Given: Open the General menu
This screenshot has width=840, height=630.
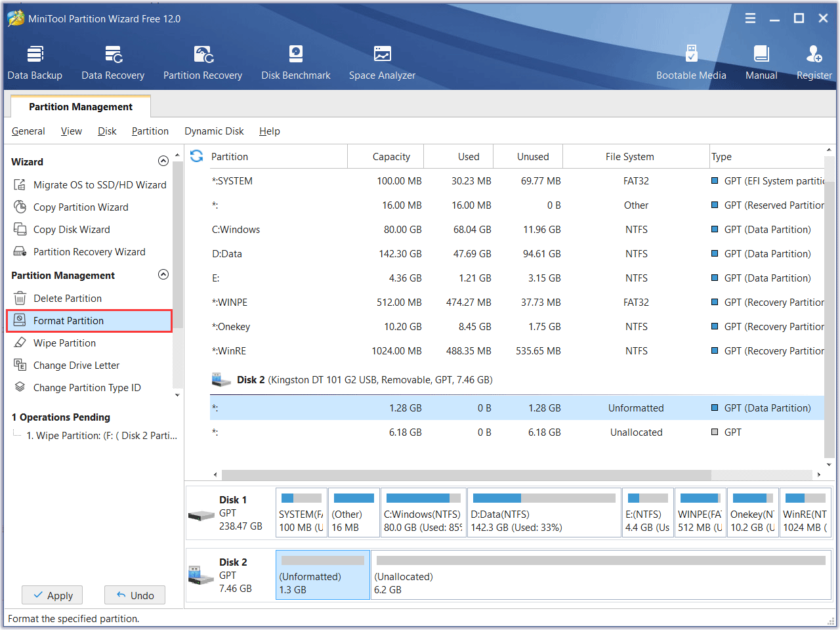Looking at the screenshot, I should coord(28,131).
